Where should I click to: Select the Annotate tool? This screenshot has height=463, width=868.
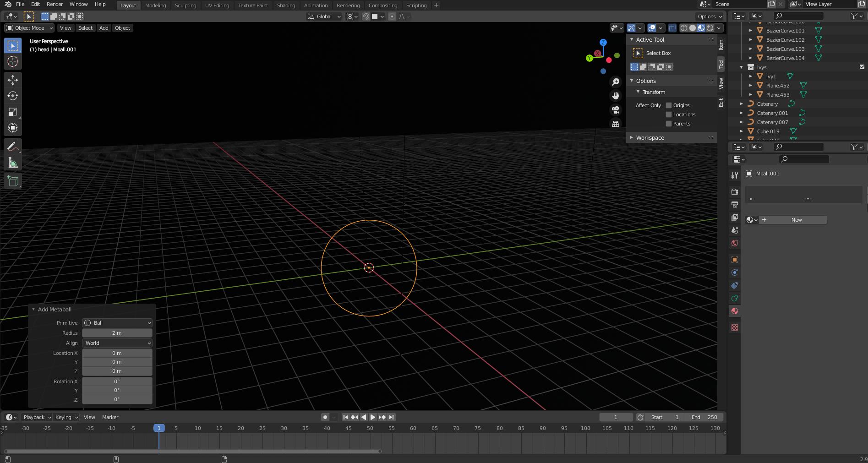pos(13,147)
